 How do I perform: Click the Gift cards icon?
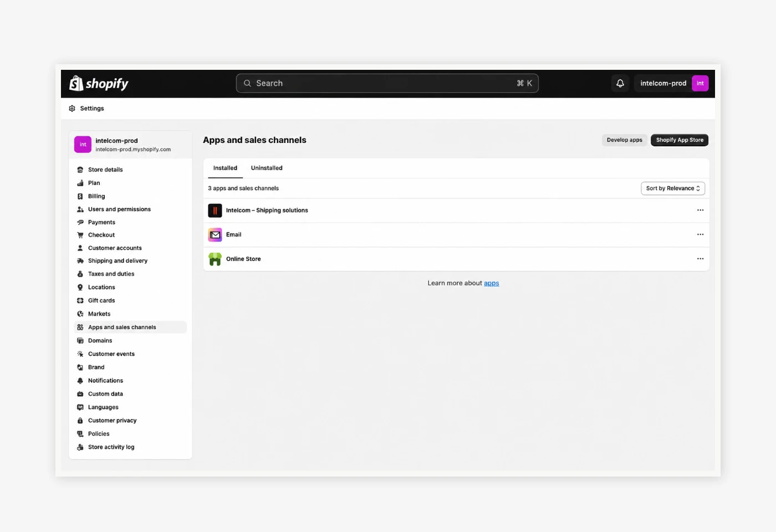coord(80,300)
